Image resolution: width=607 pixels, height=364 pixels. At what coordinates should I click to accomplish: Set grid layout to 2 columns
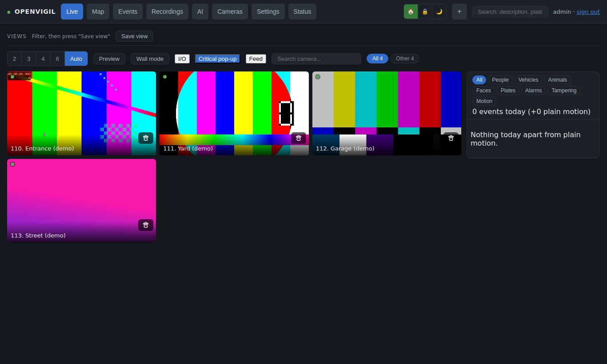(x=14, y=59)
